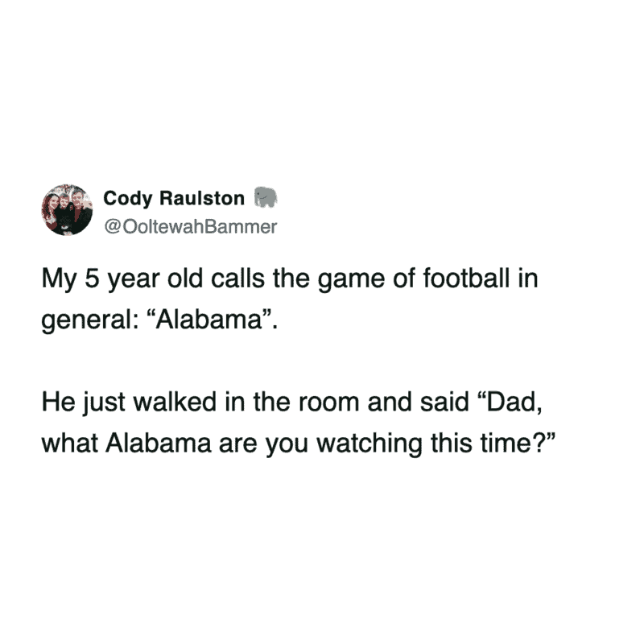Open the Cody Raulston display name
Viewport: 644px width, 644px height.
pos(174,199)
